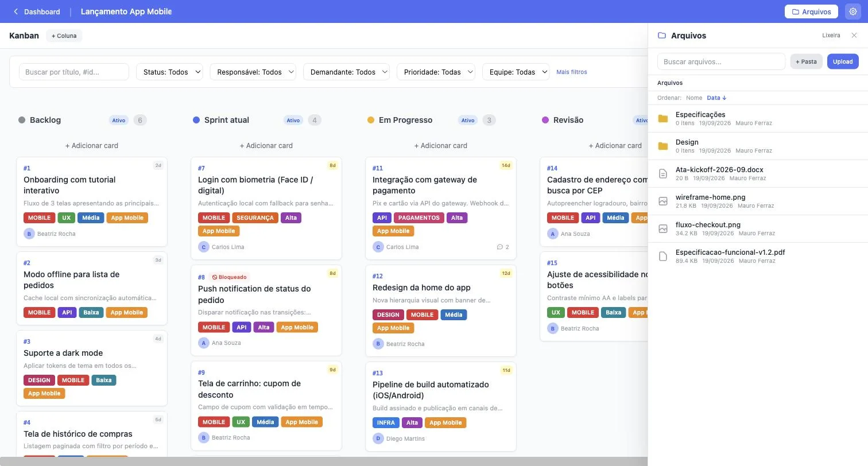Select the fluxo-checkout.png image icon
Viewport: 868px width, 466px height.
663,228
